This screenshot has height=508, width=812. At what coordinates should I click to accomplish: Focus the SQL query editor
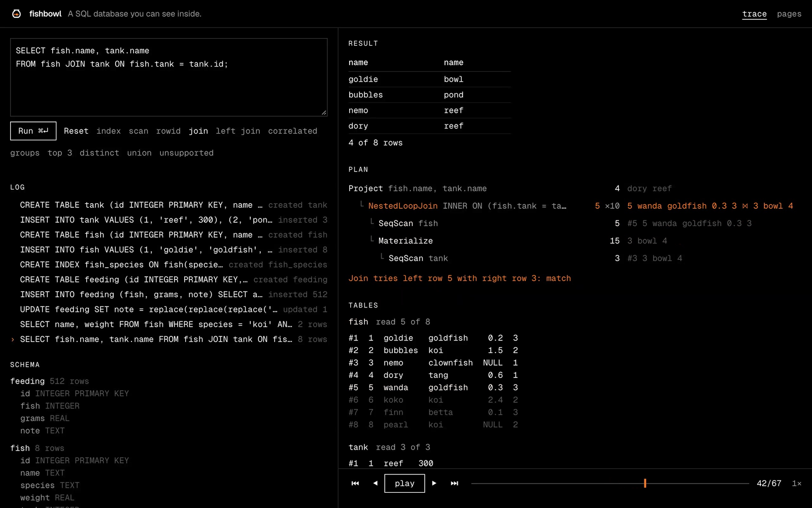(169, 77)
